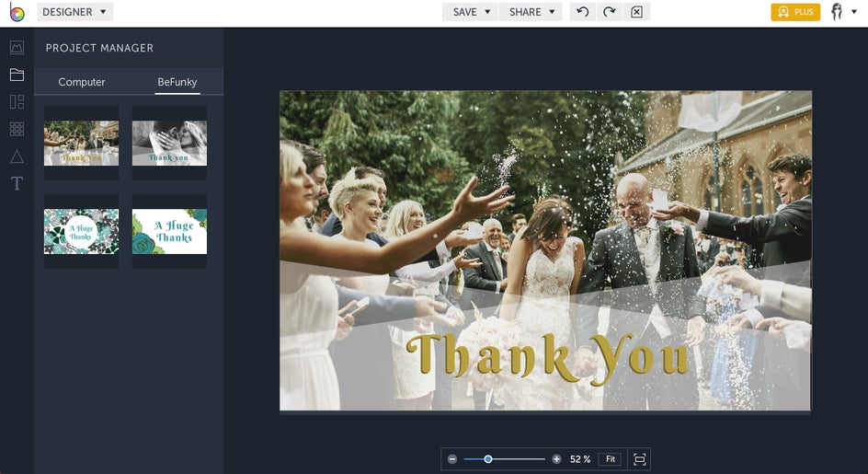Open the Image Manager sidebar icon
This screenshot has height=474, width=868.
[17, 48]
